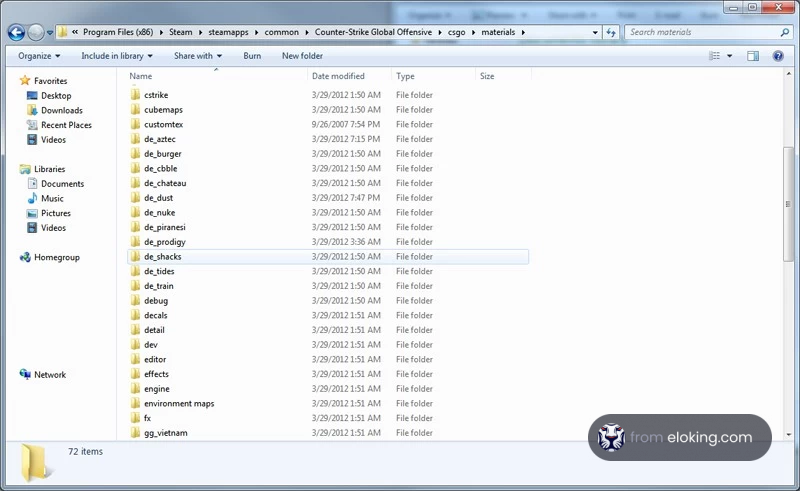Click the file list vertical scrollbar
The width and height of the screenshot is (800, 491).
click(789, 204)
